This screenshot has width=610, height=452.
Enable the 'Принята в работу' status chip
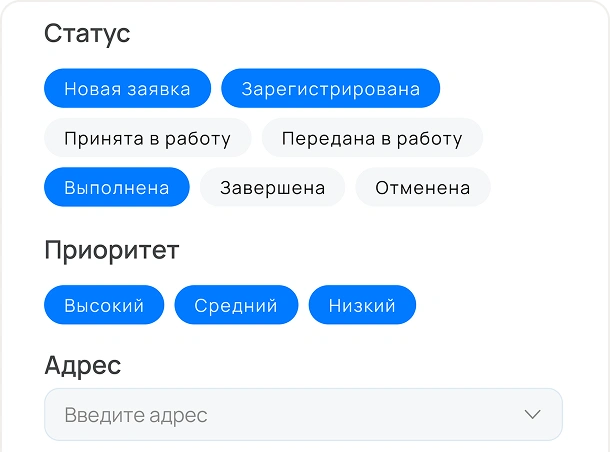147,138
